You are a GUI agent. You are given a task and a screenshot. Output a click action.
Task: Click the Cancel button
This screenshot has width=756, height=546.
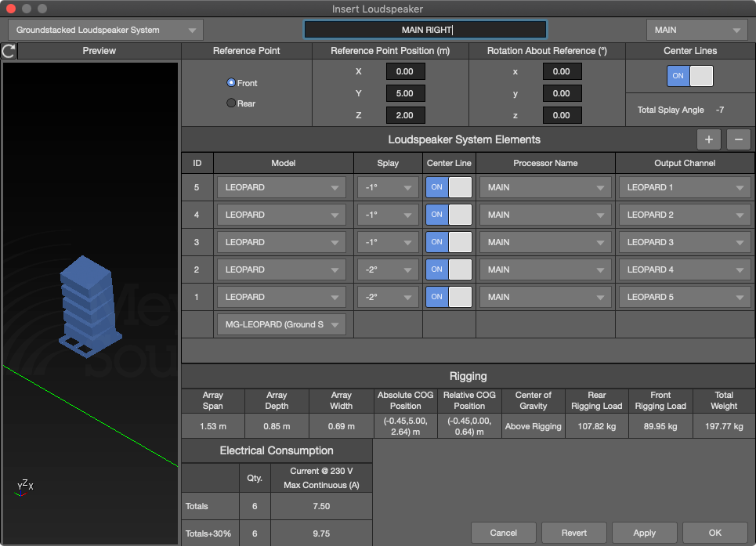(x=504, y=533)
